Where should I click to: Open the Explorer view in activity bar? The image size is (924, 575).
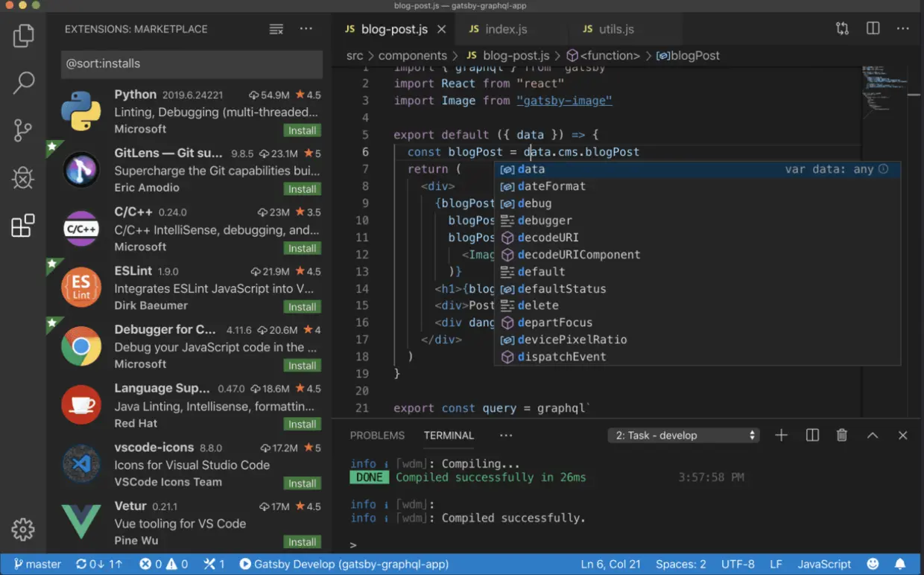point(23,35)
